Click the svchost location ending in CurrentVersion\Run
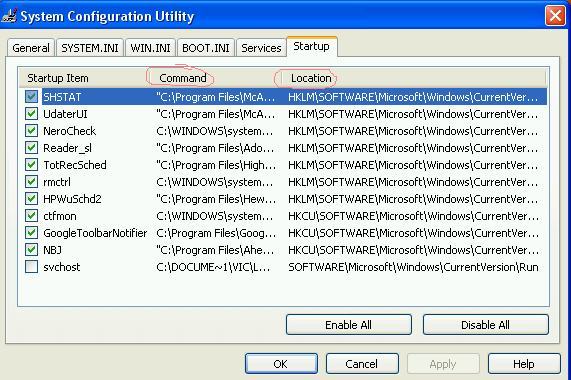 pos(413,267)
